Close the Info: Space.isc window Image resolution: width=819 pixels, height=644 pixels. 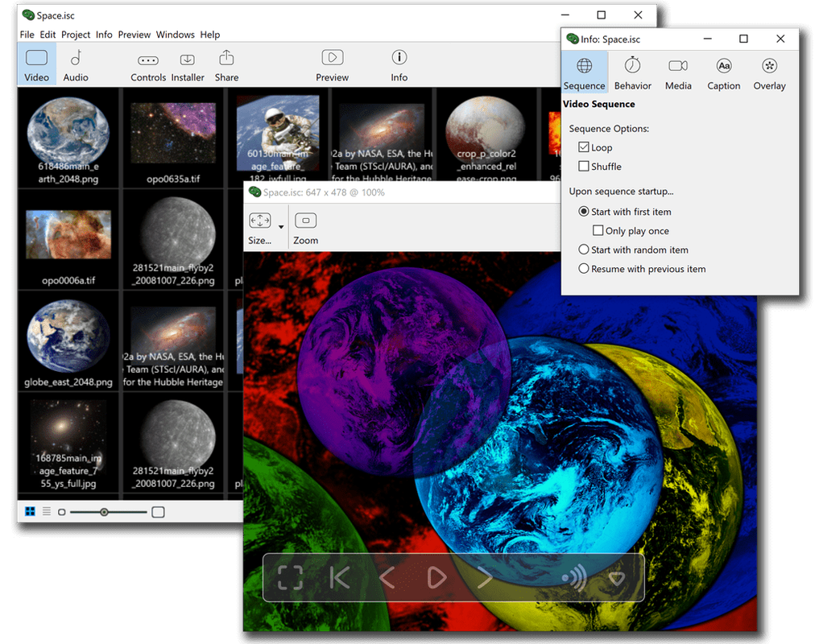point(780,39)
